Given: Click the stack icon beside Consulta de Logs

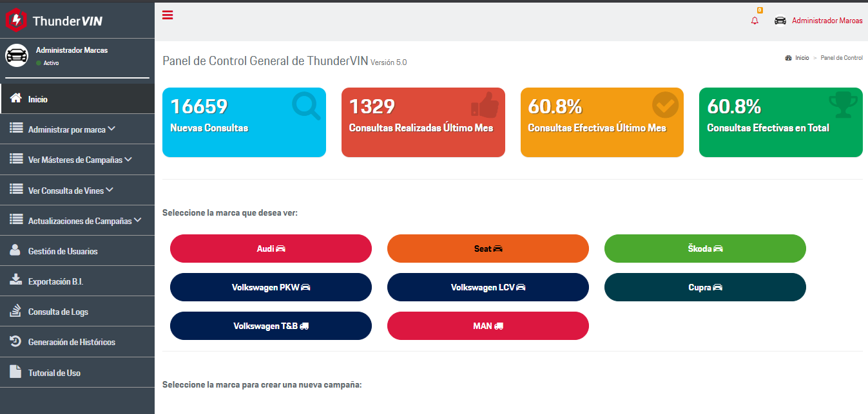Looking at the screenshot, I should point(16,310).
